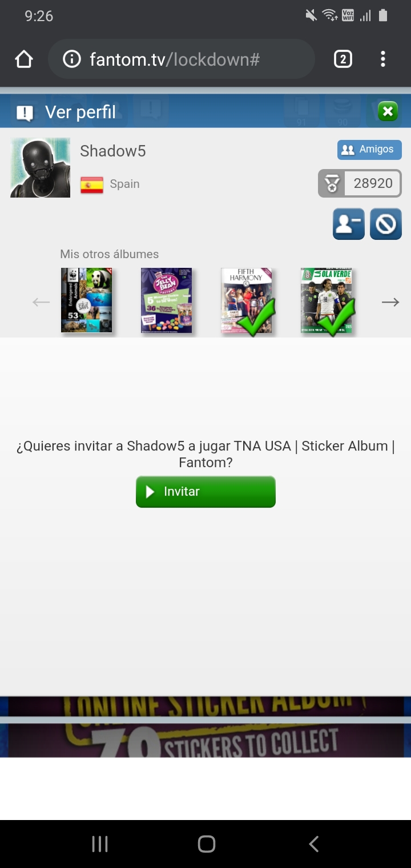Screen dimensions: 411x868
Task: Tap the Android back navigation button
Action: click(x=313, y=844)
